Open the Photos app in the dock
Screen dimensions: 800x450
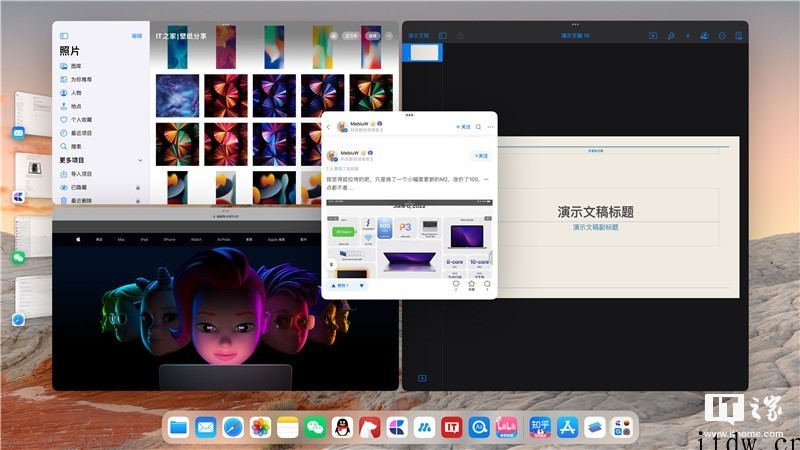(x=260, y=428)
